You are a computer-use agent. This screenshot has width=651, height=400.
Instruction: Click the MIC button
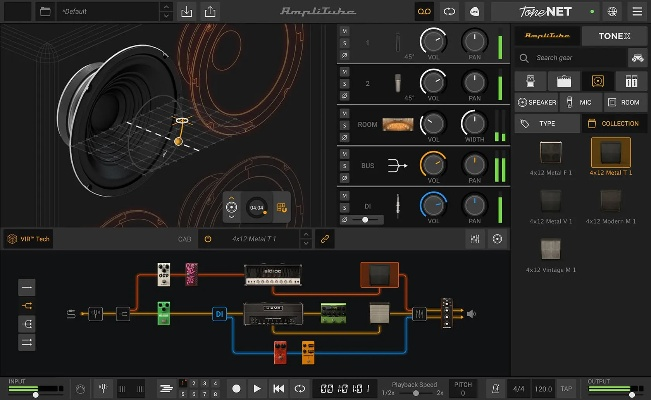(x=581, y=102)
